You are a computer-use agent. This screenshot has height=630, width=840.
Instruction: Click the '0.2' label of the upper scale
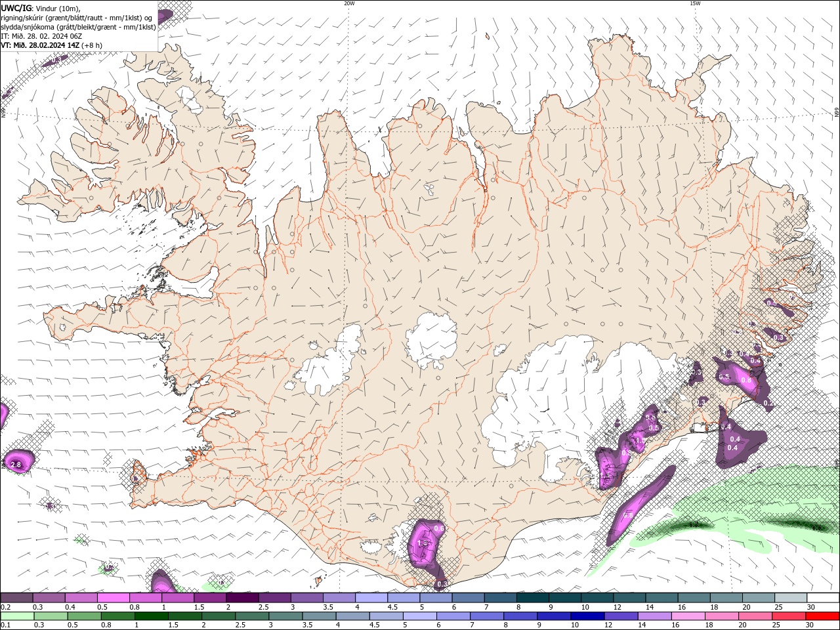click(7, 607)
